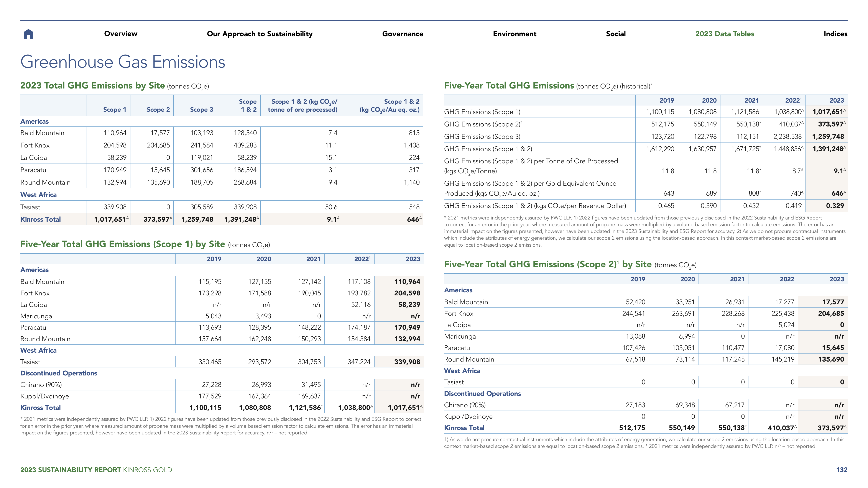This screenshot has height=488, width=868.
Task: Select the 2023 Data Tables tab
Action: 725,34
